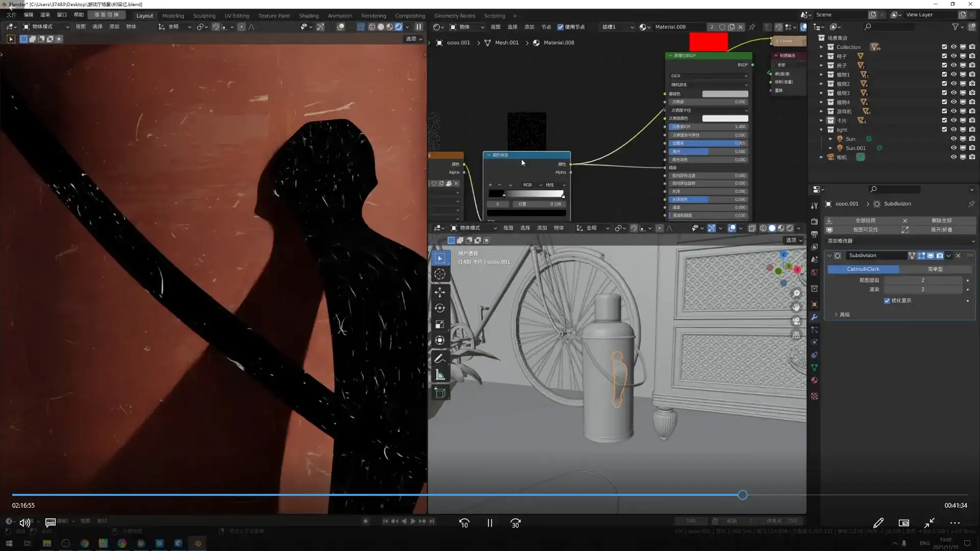
Task: Click the 基础色 color swatch in BSDF node
Action: (x=725, y=94)
